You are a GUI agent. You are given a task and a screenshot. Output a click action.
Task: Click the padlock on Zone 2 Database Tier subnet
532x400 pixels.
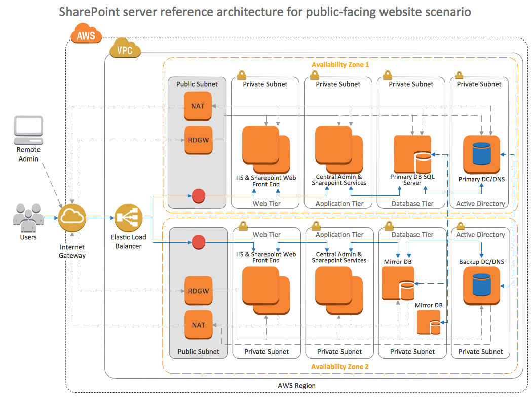coord(389,226)
